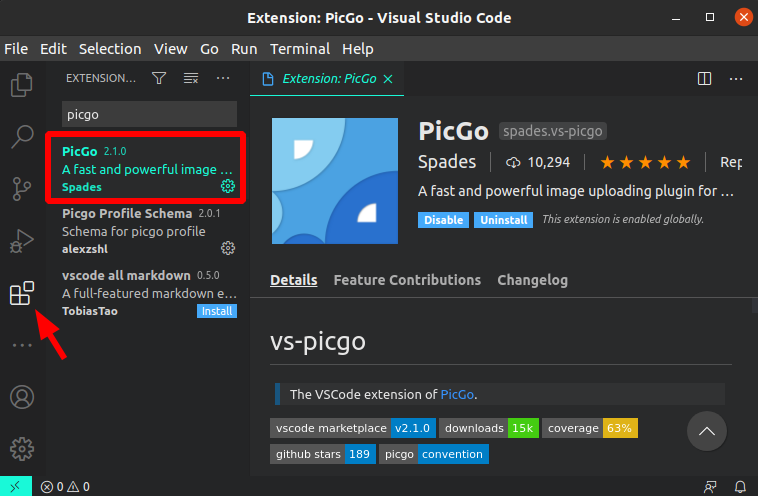Open the Search view in activity bar
The width and height of the screenshot is (758, 496).
coord(22,137)
